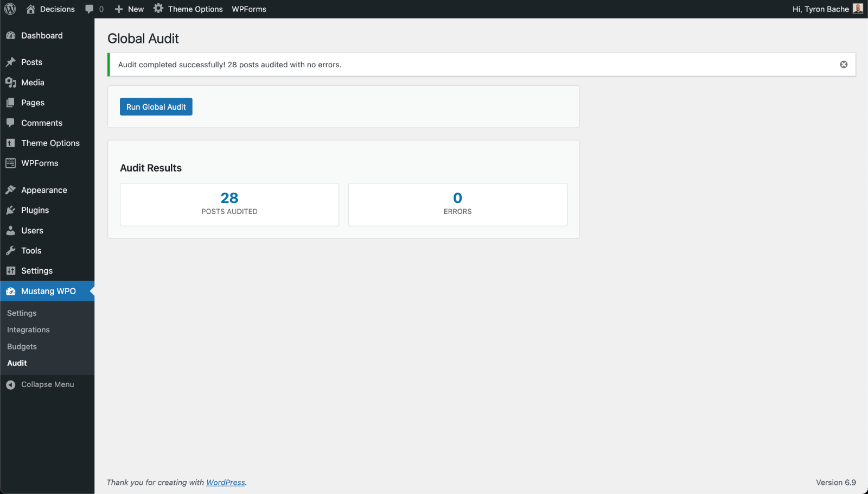Open the WordPress link in the footer
This screenshot has height=494, width=868.
pyautogui.click(x=225, y=482)
